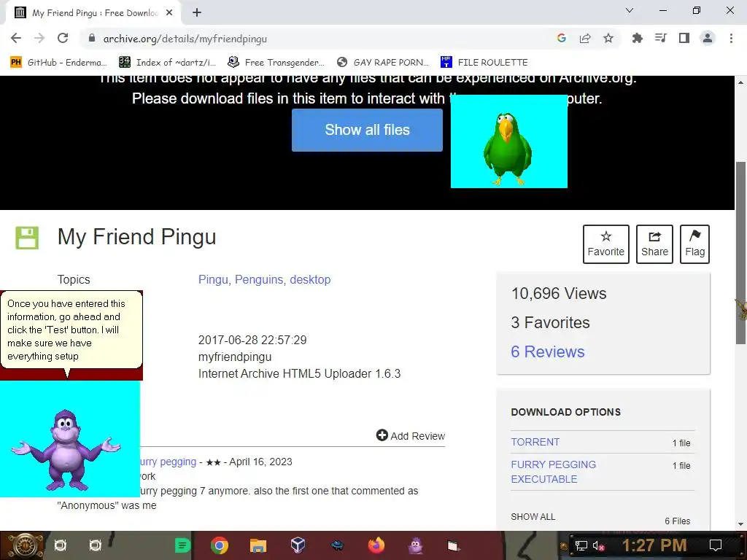
Task: Select the My Friend Pingu tab
Action: (94, 13)
